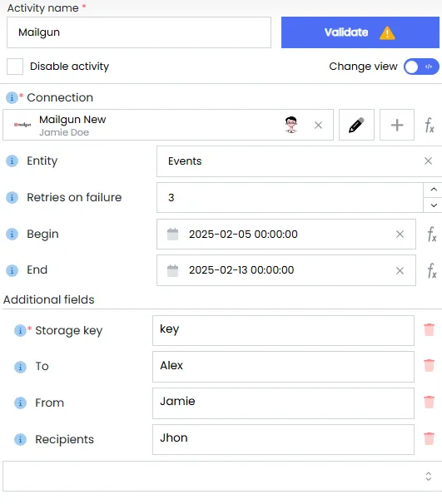Clear the selected Mailgun New connection
The height and width of the screenshot is (504, 442).
point(318,125)
